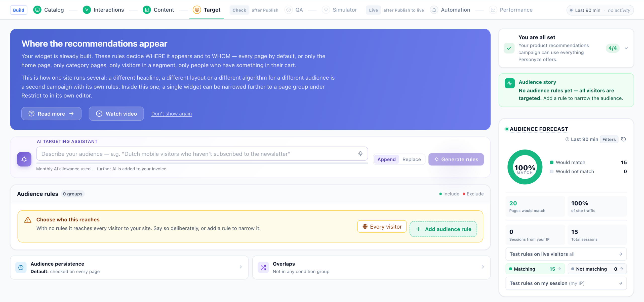Screen dimensions: 644x302
Task: Open Test rules on my session arrow
Action: [620, 283]
